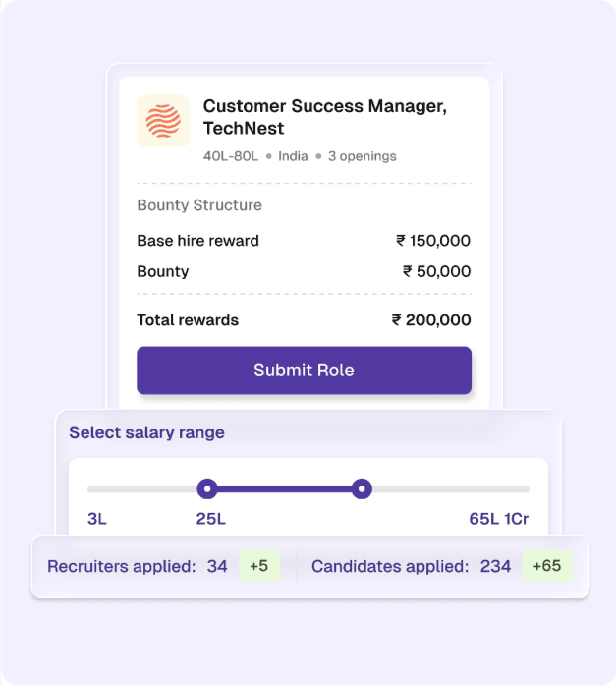Click the 65L salary label
This screenshot has width=616, height=686.
coord(483,519)
